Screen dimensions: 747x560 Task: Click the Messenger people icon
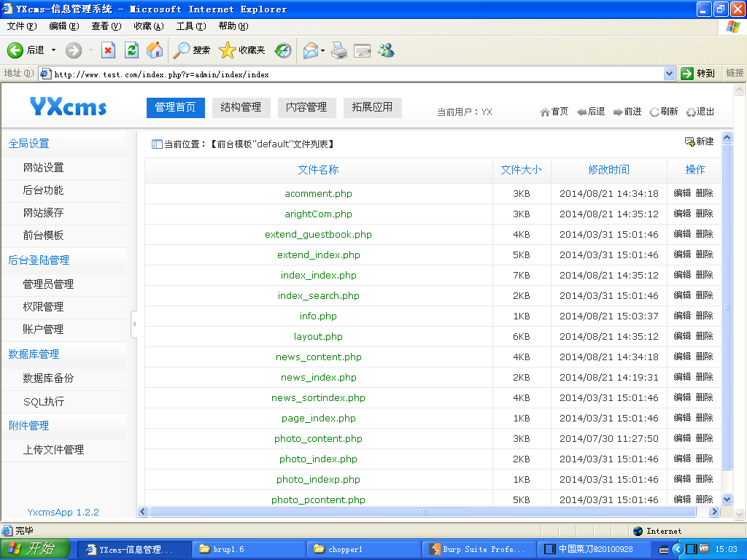point(386,50)
